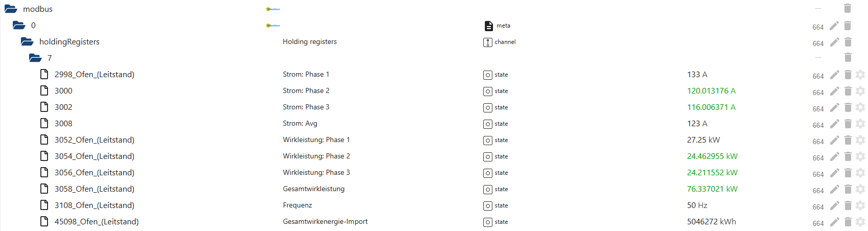Collapse the holdingRegisters folder
This screenshot has width=868, height=231.
coord(27,41)
